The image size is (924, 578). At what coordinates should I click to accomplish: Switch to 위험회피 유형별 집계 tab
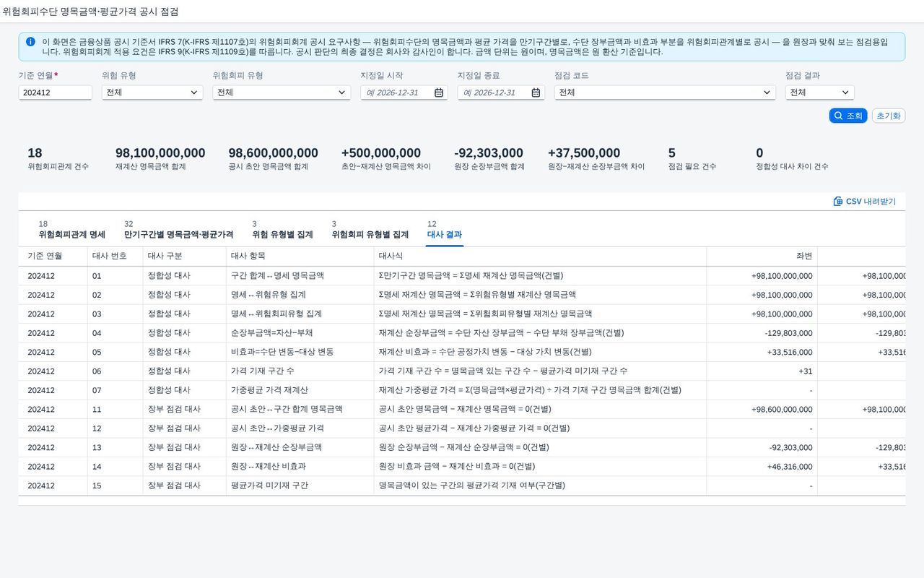(x=370, y=230)
